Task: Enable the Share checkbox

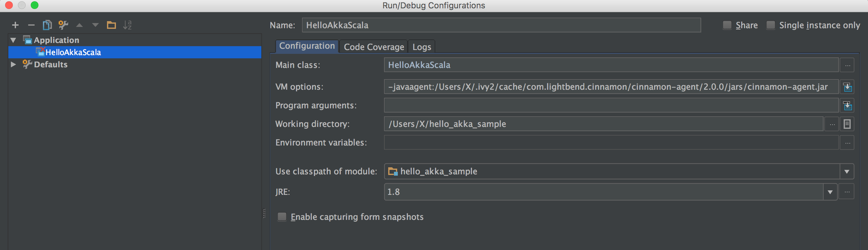Action: 727,25
